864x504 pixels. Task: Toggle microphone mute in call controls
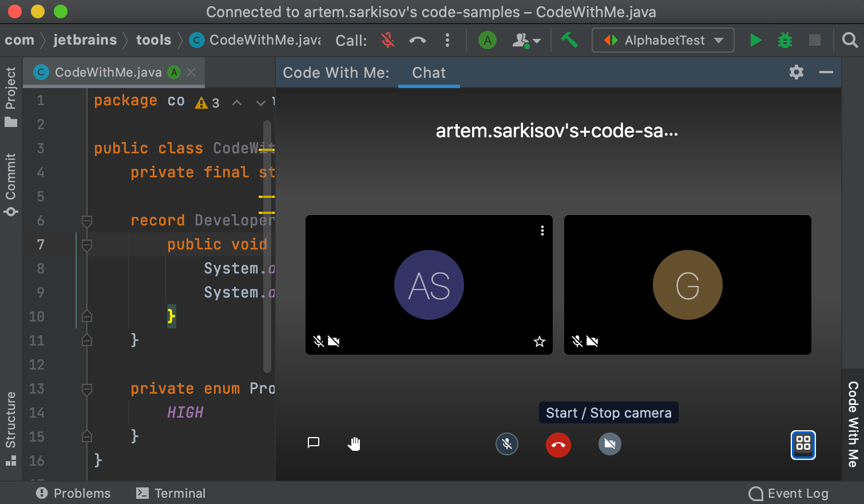point(506,444)
